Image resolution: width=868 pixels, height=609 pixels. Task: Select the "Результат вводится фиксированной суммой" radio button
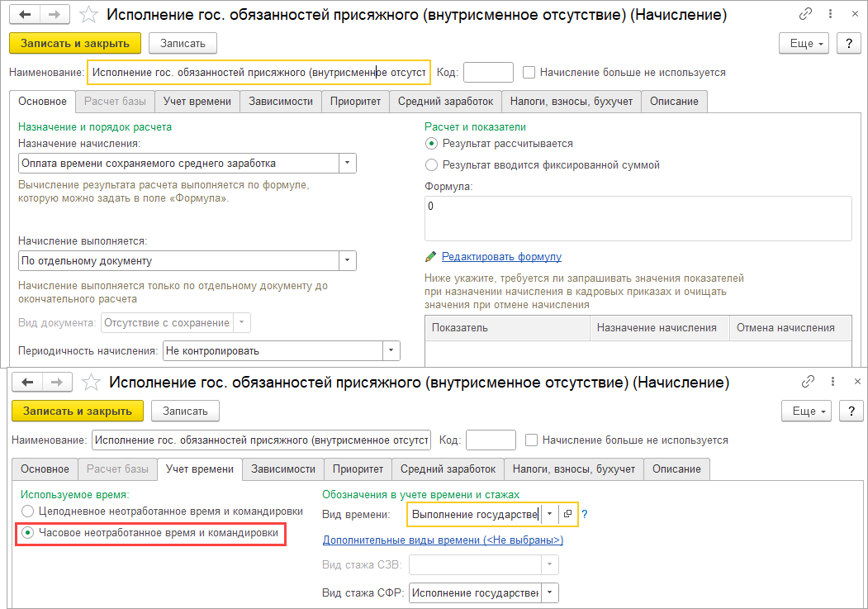point(431,164)
